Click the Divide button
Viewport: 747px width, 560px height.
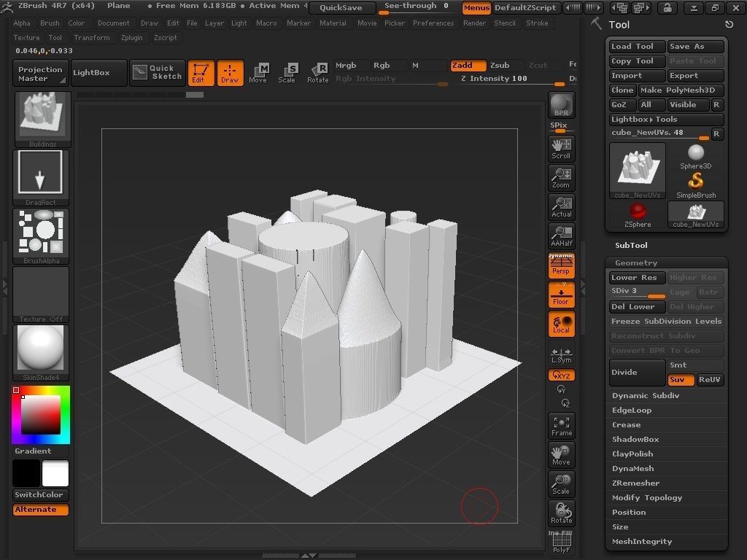tap(638, 373)
